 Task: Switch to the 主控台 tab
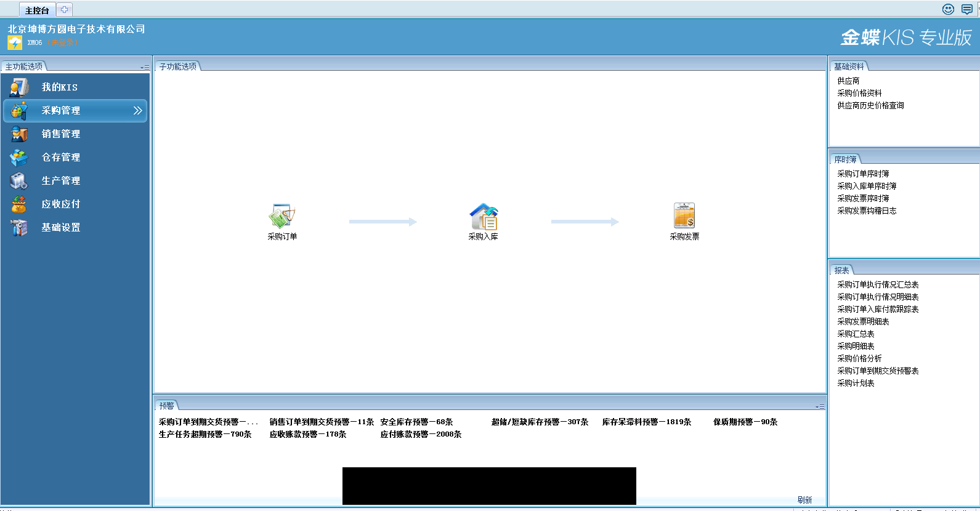[x=37, y=10]
